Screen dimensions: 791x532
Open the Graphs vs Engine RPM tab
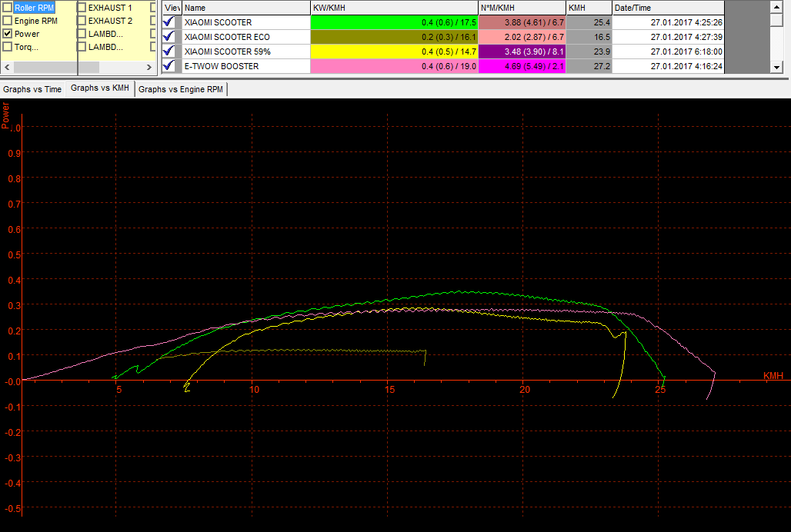(181, 89)
